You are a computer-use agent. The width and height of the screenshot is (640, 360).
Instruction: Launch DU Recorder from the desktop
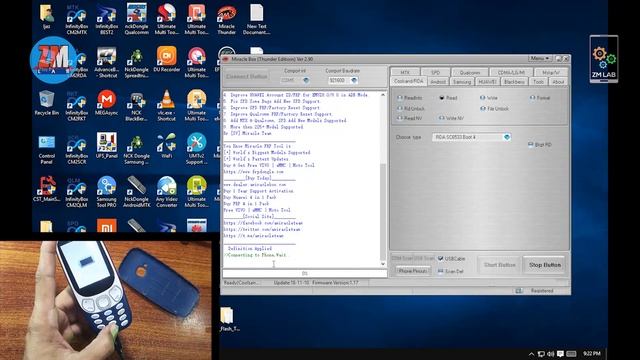(167, 60)
